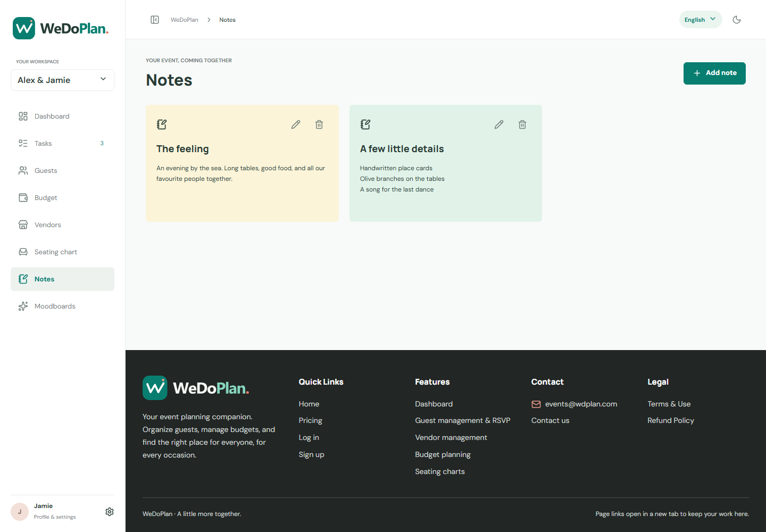Open Guest management & RSVP footer link
Screen dimensions: 766x532
tap(463, 421)
